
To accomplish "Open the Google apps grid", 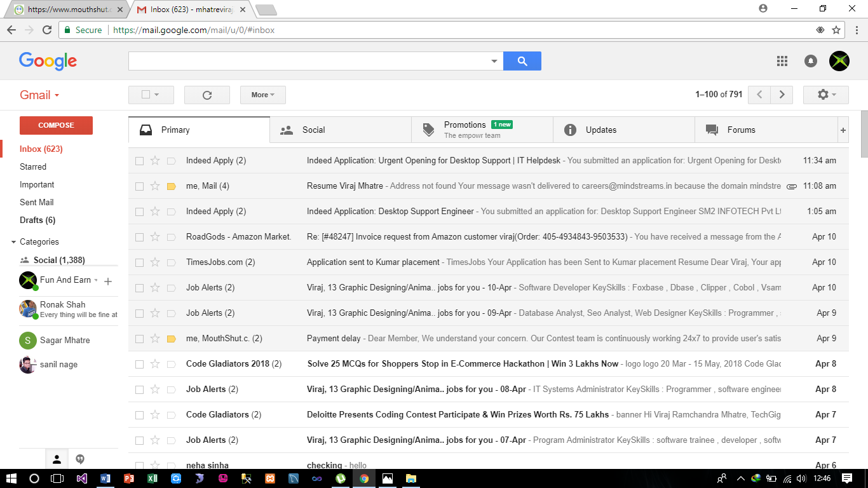I will pyautogui.click(x=782, y=61).
